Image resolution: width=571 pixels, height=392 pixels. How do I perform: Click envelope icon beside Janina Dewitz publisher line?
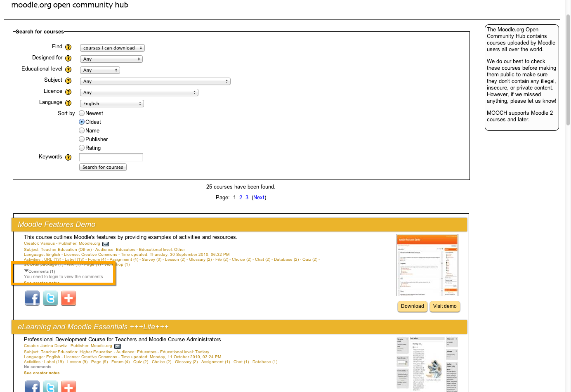point(118,346)
